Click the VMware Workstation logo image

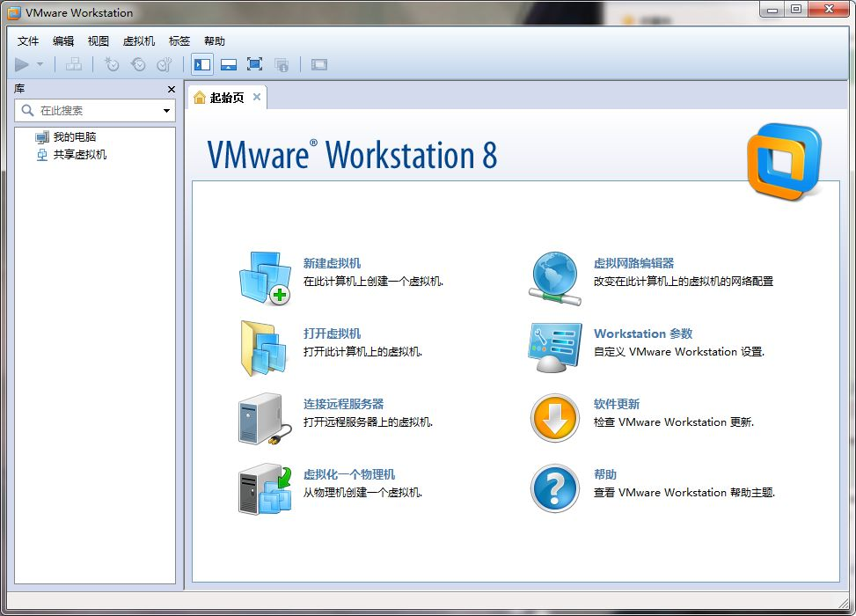781,163
